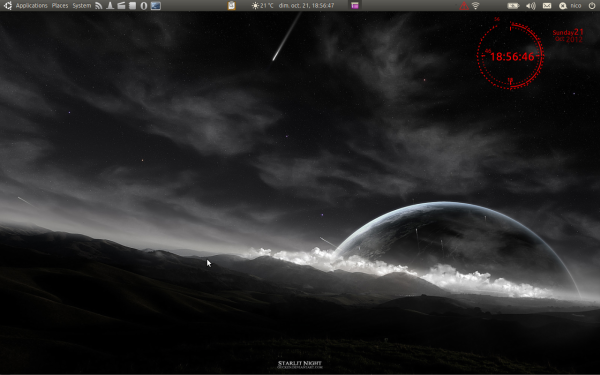The height and width of the screenshot is (375, 600).
Task: Open the terminal launcher icon
Action: click(156, 6)
